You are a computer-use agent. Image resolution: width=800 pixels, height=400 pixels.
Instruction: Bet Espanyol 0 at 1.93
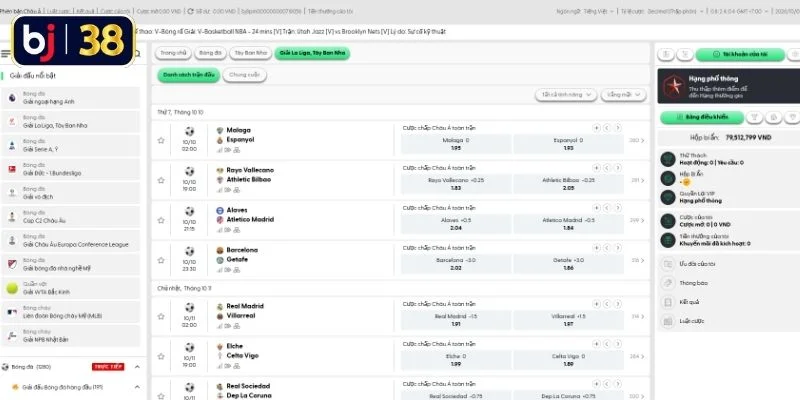point(568,144)
